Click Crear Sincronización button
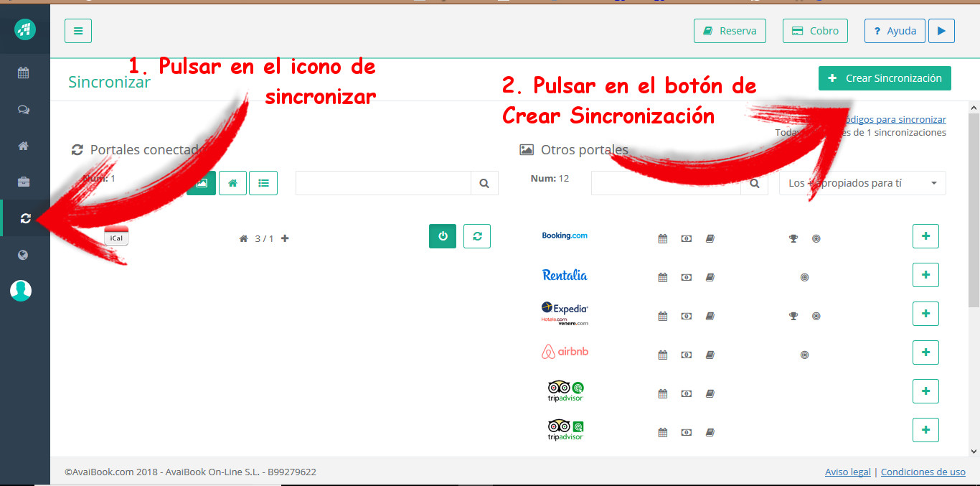The image size is (980, 486). coord(885,78)
